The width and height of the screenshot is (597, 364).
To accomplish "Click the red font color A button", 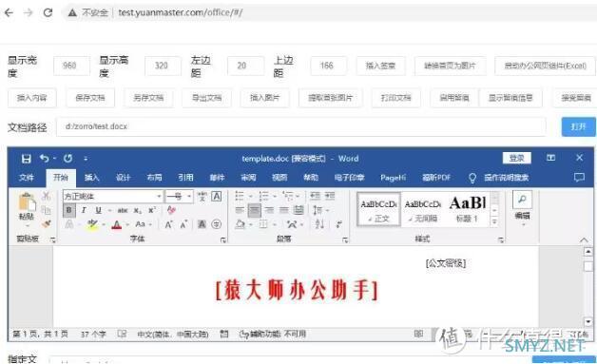I will coord(117,224).
